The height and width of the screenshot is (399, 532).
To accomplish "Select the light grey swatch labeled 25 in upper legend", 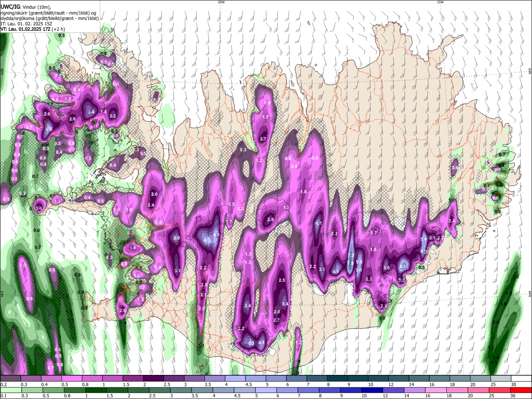I will [x=501, y=379].
